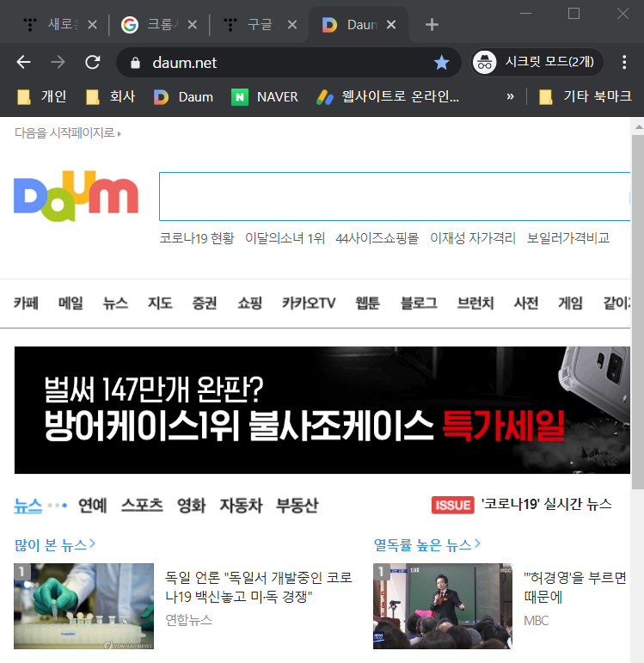The image size is (644, 663).
Task: Open the 기타 북마크 folder
Action: (x=586, y=96)
